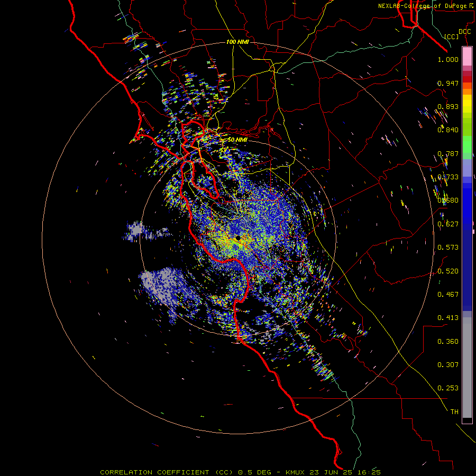Click the 0.413 scale value

tap(448, 318)
